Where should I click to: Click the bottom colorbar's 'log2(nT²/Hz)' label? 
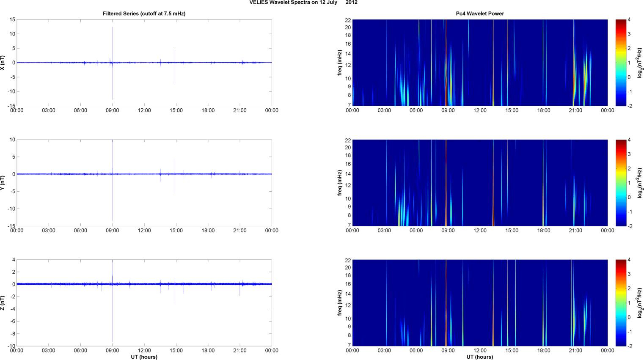(x=640, y=302)
